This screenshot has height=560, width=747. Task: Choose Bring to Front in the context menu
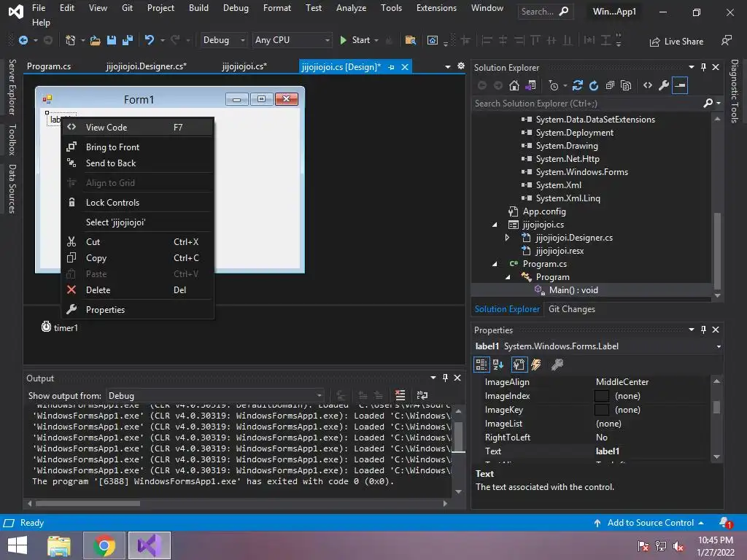138,147
